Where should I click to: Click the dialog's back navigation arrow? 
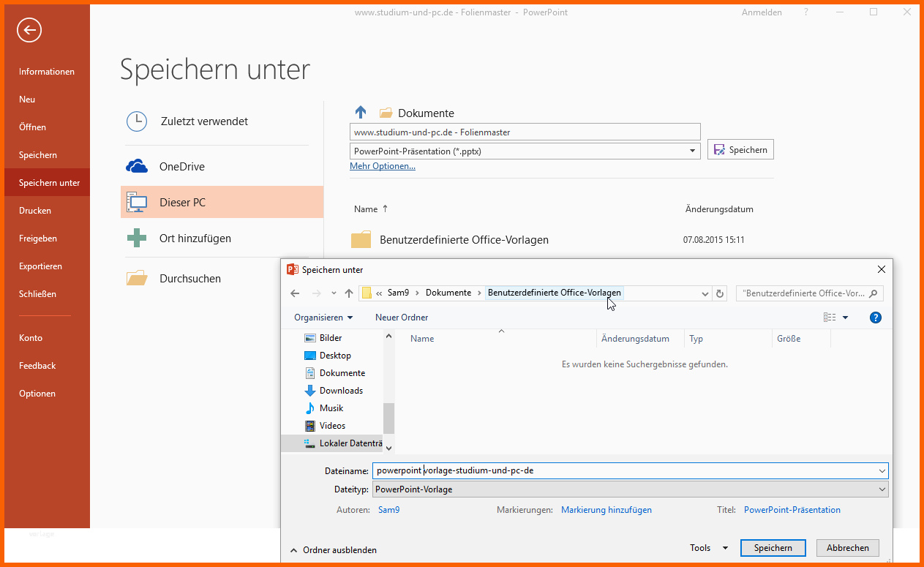[295, 293]
